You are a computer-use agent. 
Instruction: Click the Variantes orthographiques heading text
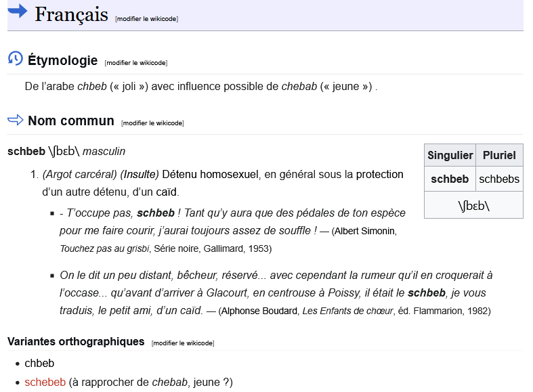(x=76, y=341)
